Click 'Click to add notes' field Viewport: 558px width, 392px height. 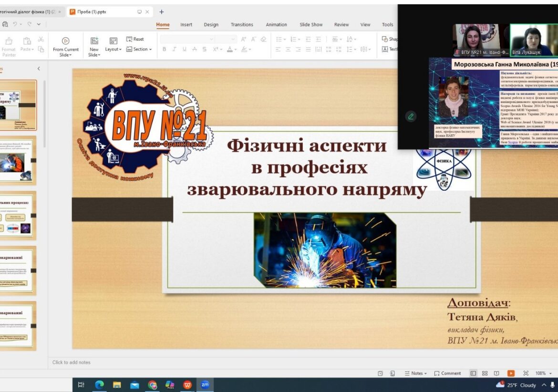coord(72,362)
